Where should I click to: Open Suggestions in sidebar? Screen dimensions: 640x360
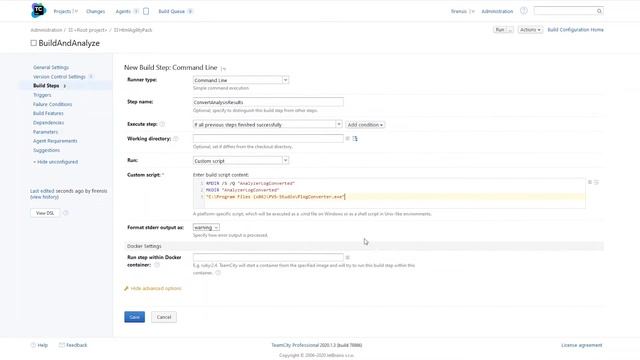click(47, 151)
